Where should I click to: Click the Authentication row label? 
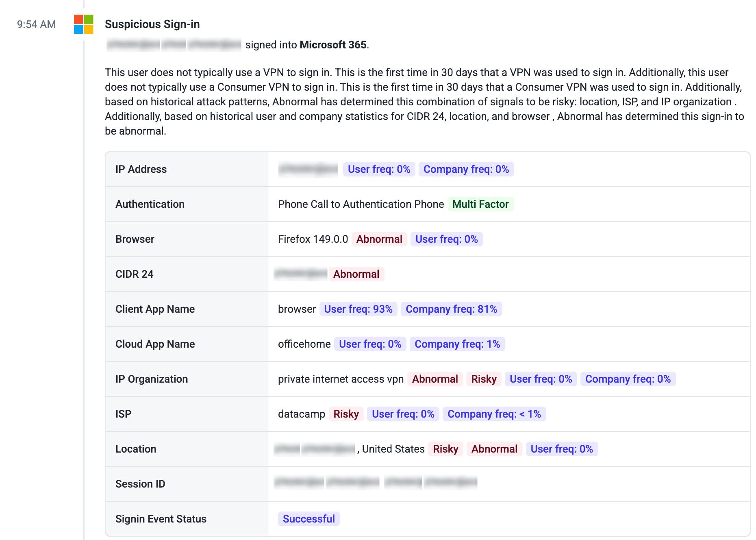click(x=150, y=204)
